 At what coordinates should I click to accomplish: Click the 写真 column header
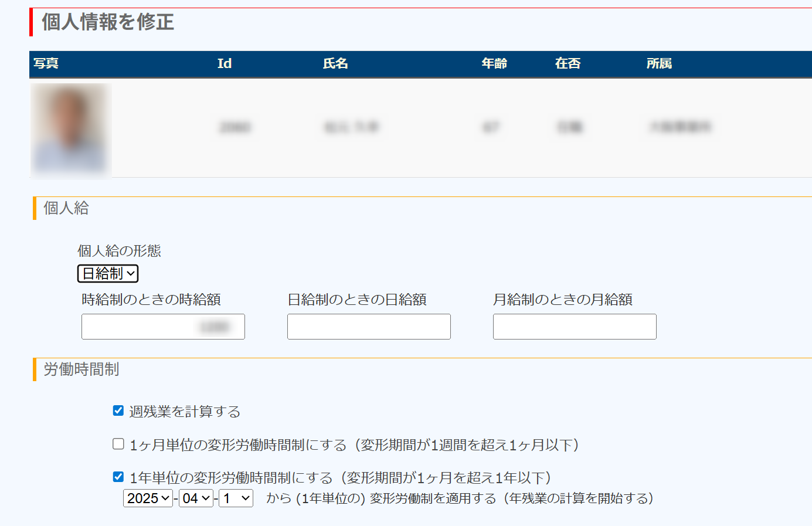coord(46,63)
